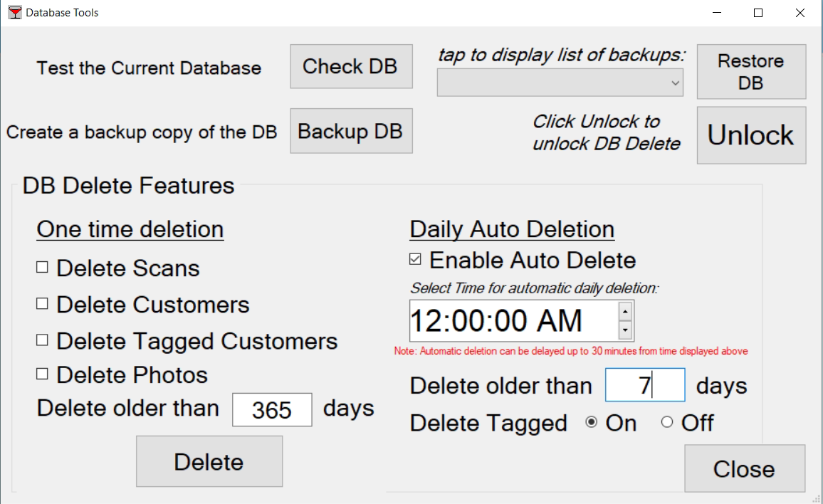Enable the Delete Scans checkbox
The height and width of the screenshot is (504, 823).
(41, 268)
